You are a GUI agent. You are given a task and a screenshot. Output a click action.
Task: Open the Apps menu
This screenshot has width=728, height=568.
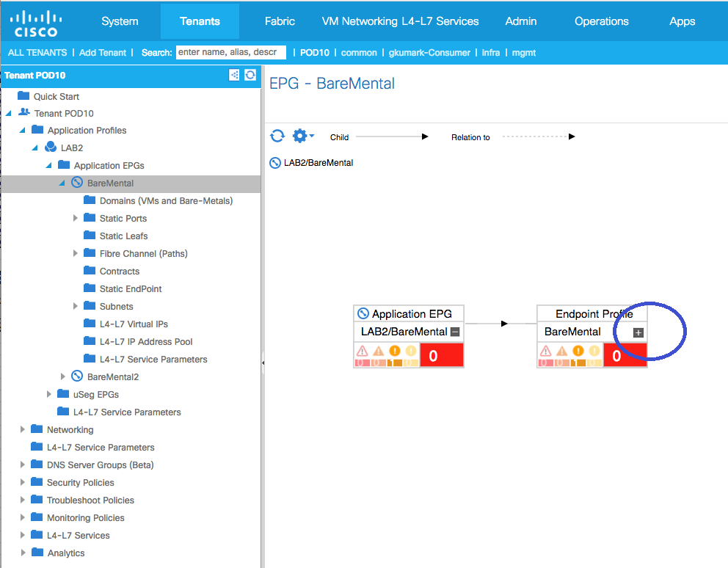(x=682, y=21)
